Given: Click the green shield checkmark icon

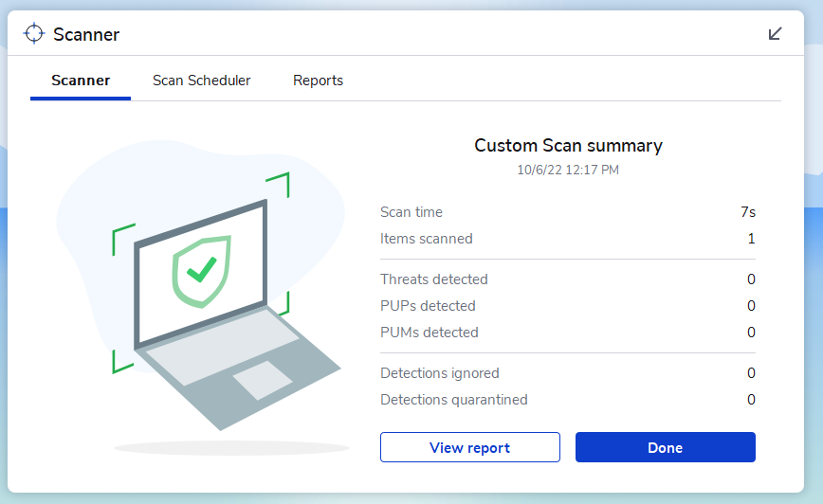Looking at the screenshot, I should tap(200, 271).
